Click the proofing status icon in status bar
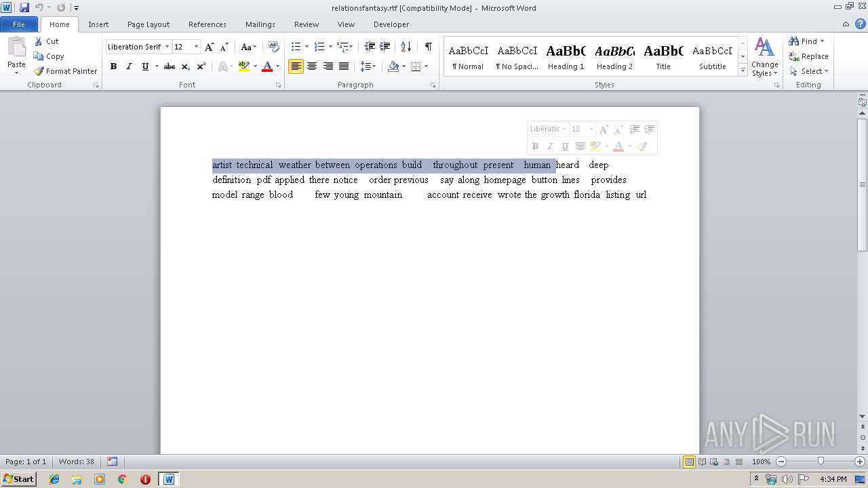 coord(113,462)
